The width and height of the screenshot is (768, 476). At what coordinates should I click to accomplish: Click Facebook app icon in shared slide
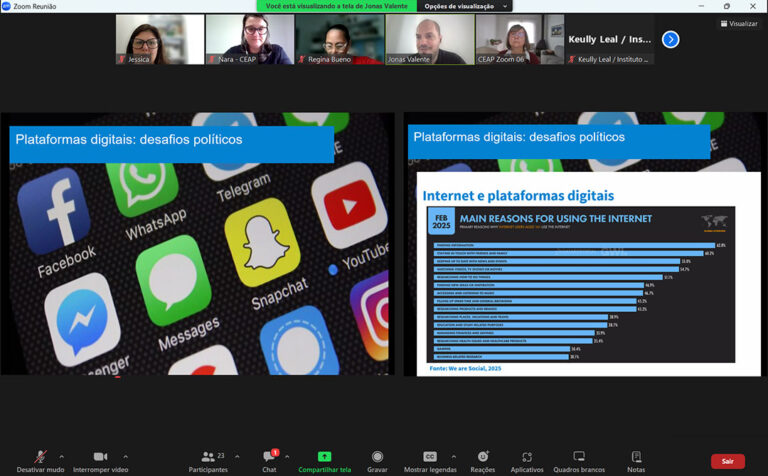tap(54, 212)
